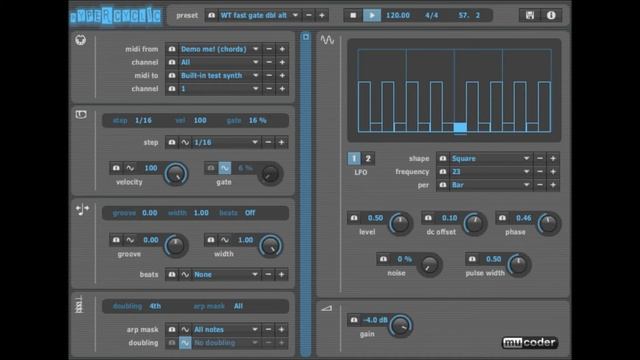Click the MIDI learn icon for beats

pos(172,275)
